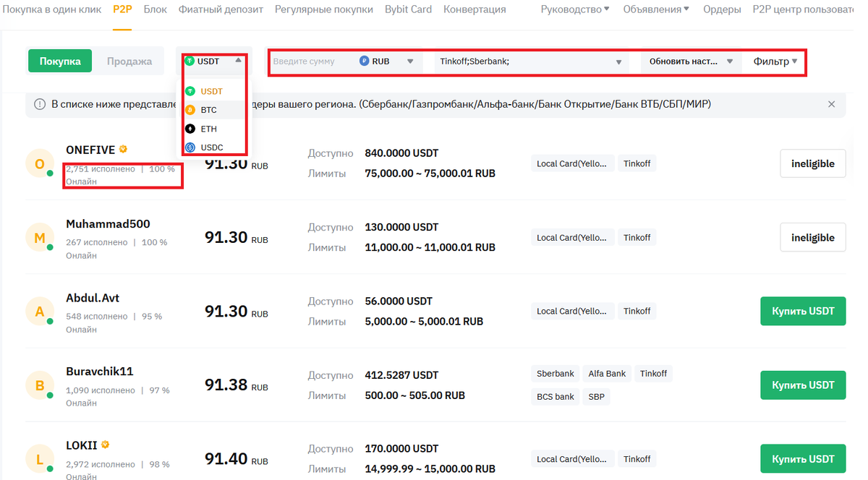Open Регулярные покупки section
The image size is (868, 480).
324,9
